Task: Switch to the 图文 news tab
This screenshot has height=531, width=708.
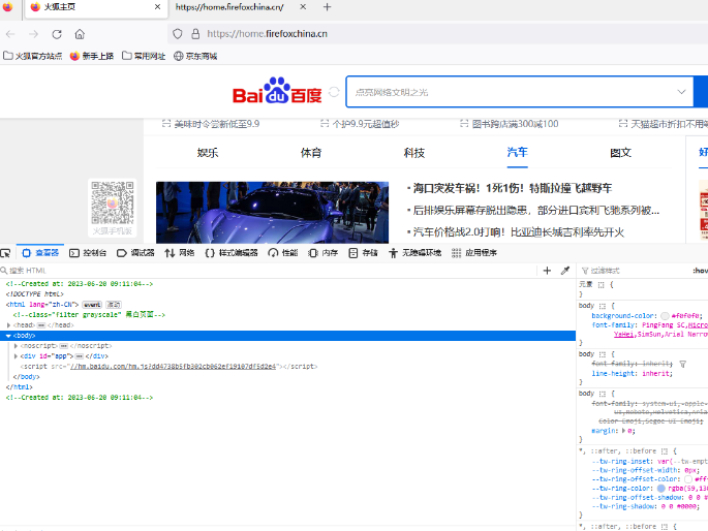Action: click(x=621, y=153)
